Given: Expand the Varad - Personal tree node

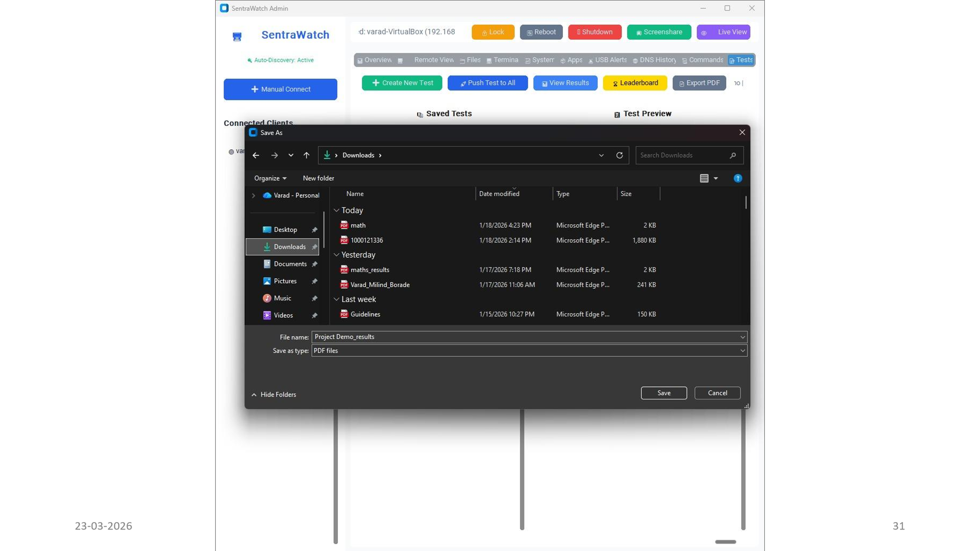Looking at the screenshot, I should coord(253,195).
